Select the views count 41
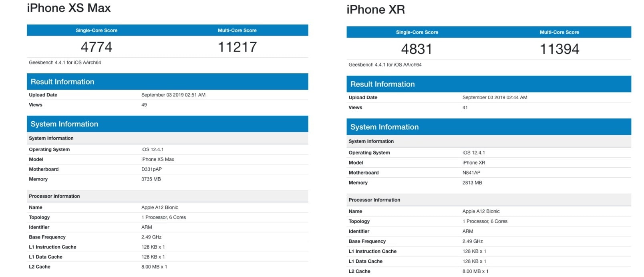The width and height of the screenshot is (644, 277). pos(465,107)
